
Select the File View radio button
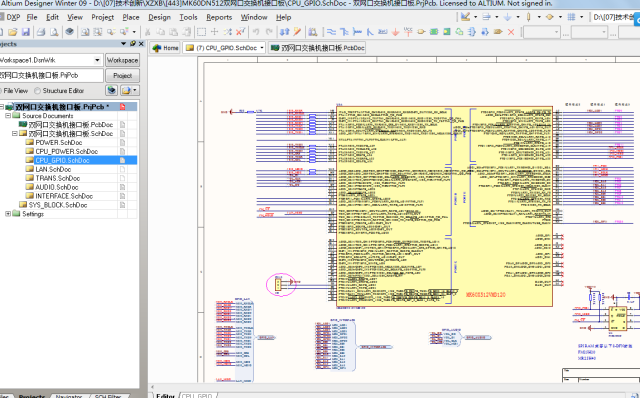click(x=1, y=91)
